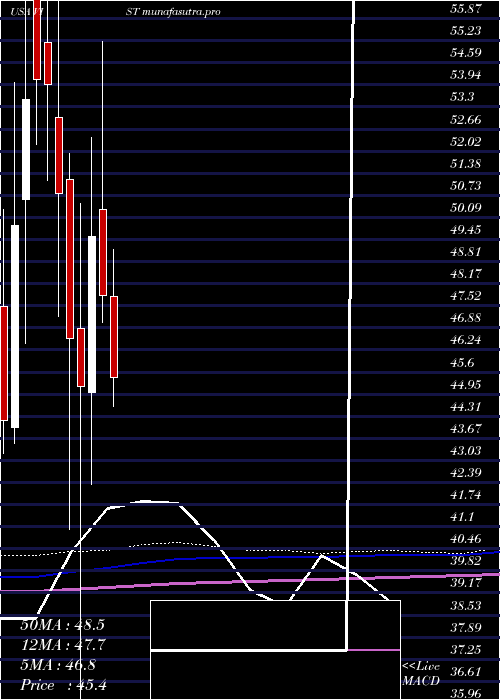Click the 12MA : 47.7 label
Screen dimensions: 500x700
pyautogui.click(x=62, y=645)
